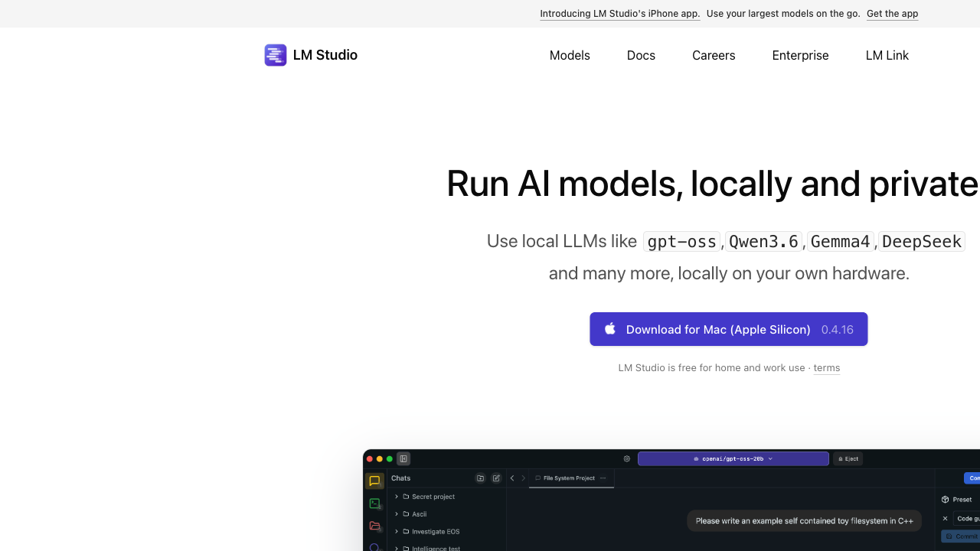Open the Careers nav item
The width and height of the screenshot is (980, 551).
coord(714,55)
